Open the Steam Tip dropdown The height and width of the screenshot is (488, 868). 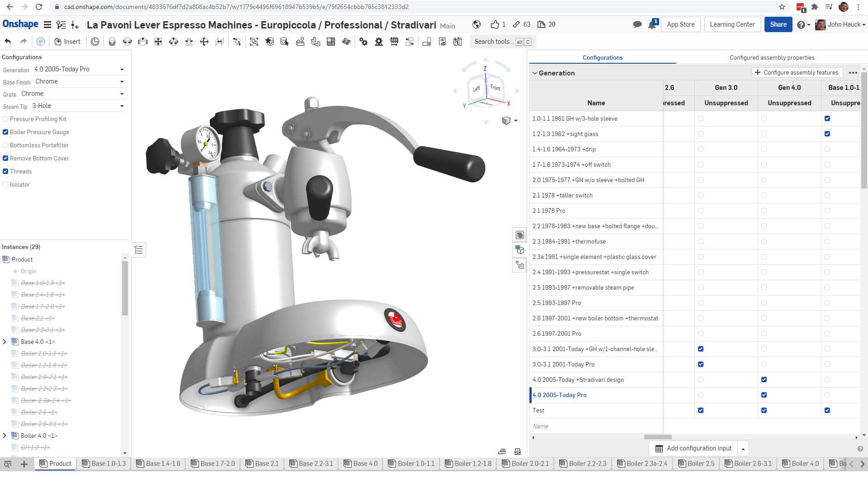[78, 106]
